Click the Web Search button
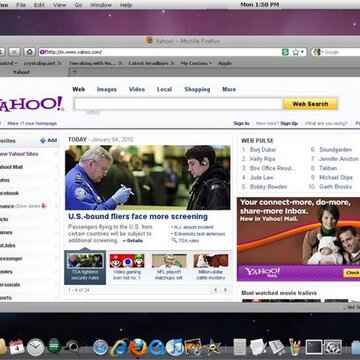The height and width of the screenshot is (360, 360). [310, 104]
